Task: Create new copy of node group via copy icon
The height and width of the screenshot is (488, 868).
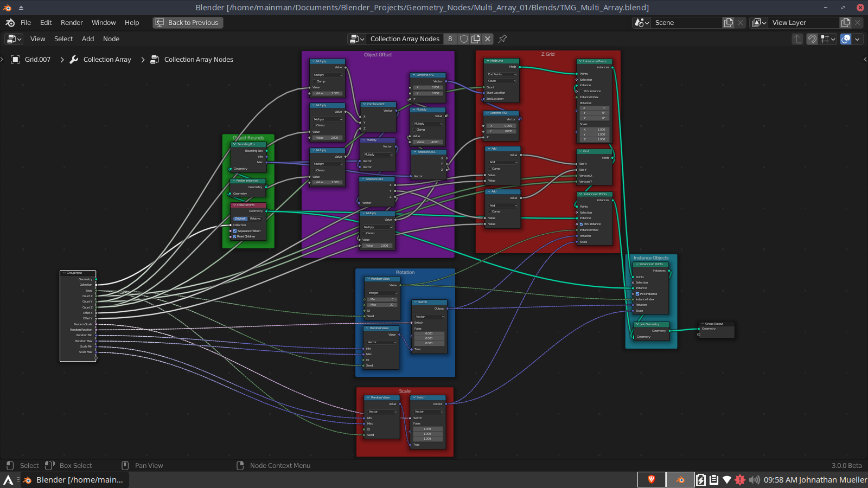Action: click(475, 38)
